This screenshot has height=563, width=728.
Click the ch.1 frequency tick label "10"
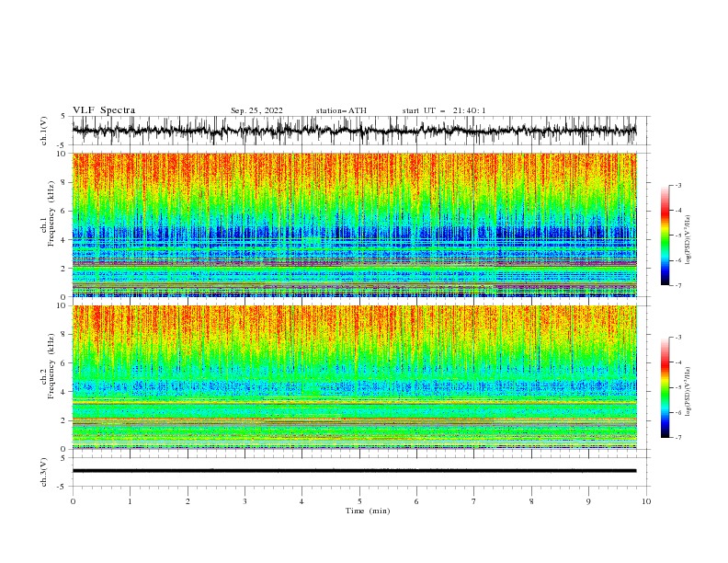pyautogui.click(x=63, y=154)
